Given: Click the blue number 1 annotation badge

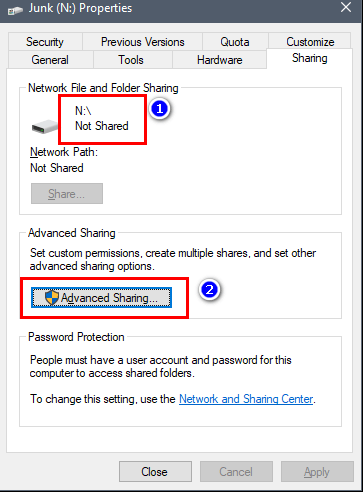Looking at the screenshot, I should (159, 109).
